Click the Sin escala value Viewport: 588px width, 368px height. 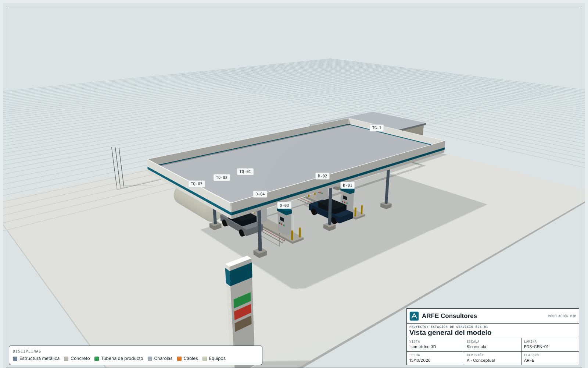(476, 347)
